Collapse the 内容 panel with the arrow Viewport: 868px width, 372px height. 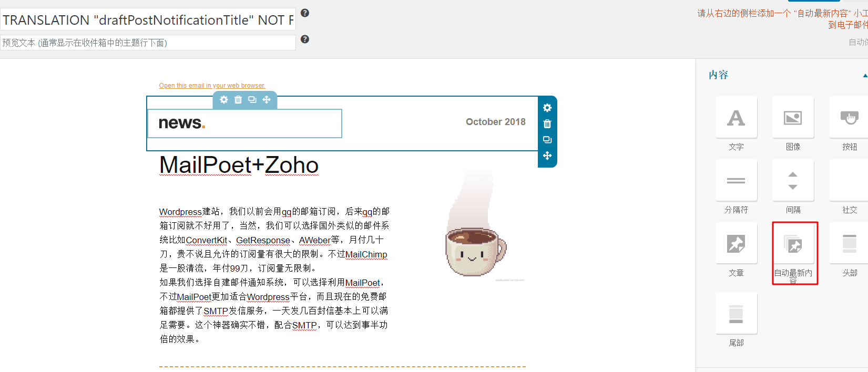pyautogui.click(x=865, y=76)
